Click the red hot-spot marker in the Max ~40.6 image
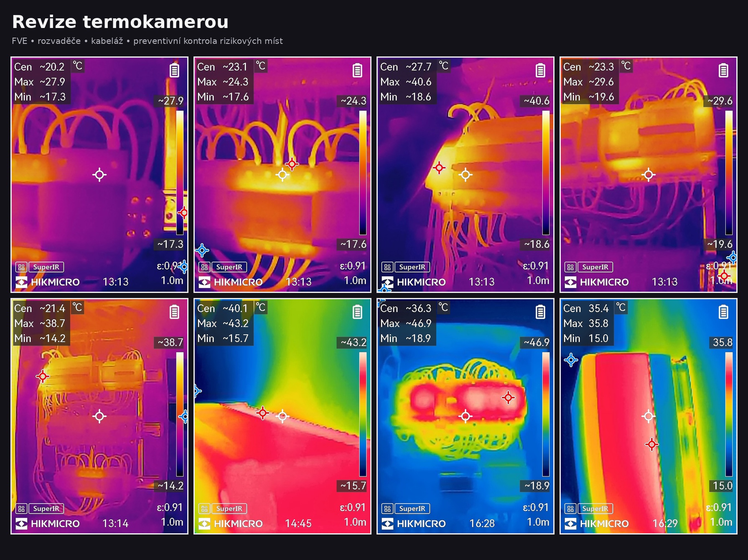748x560 pixels. click(439, 168)
